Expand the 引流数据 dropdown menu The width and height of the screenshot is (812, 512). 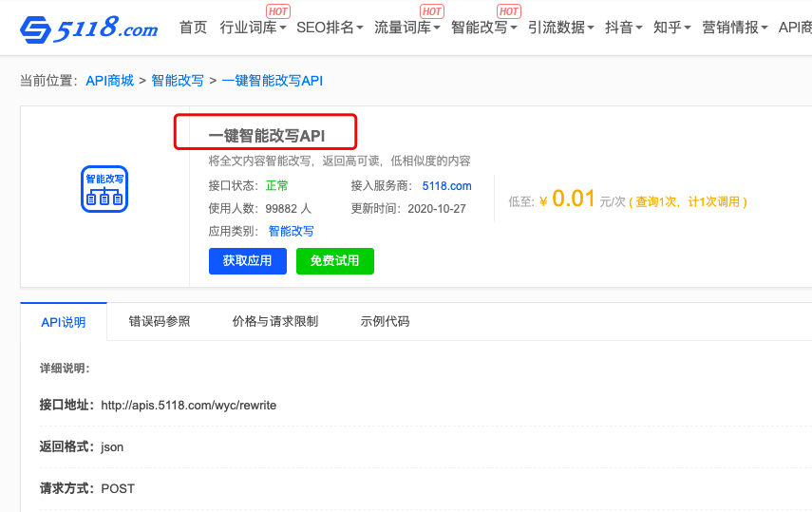coord(560,28)
